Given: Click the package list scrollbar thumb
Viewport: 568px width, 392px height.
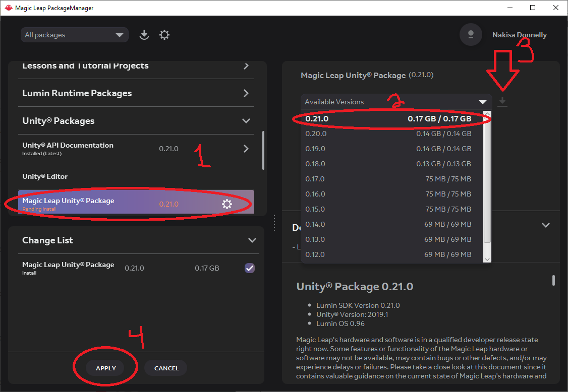Looking at the screenshot, I should point(263,150).
